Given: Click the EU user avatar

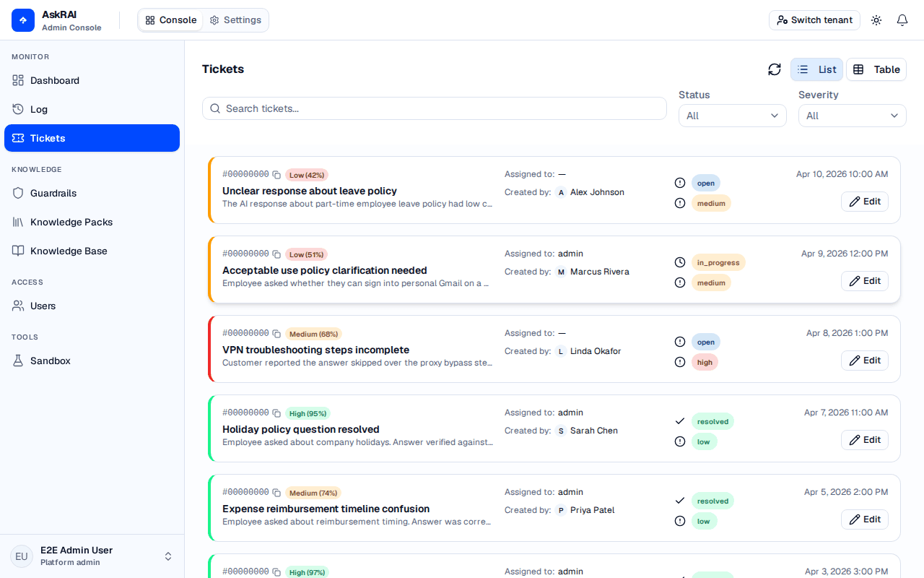Looking at the screenshot, I should (x=22, y=556).
